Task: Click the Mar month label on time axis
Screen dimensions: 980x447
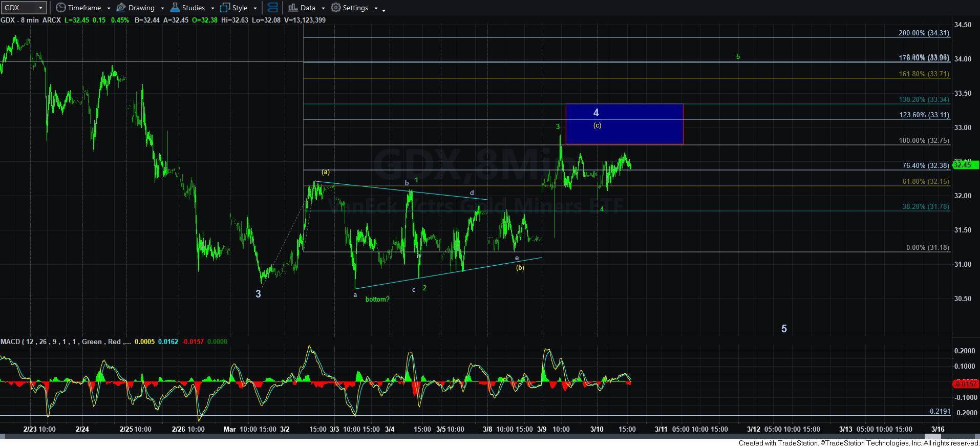Action: [x=229, y=429]
